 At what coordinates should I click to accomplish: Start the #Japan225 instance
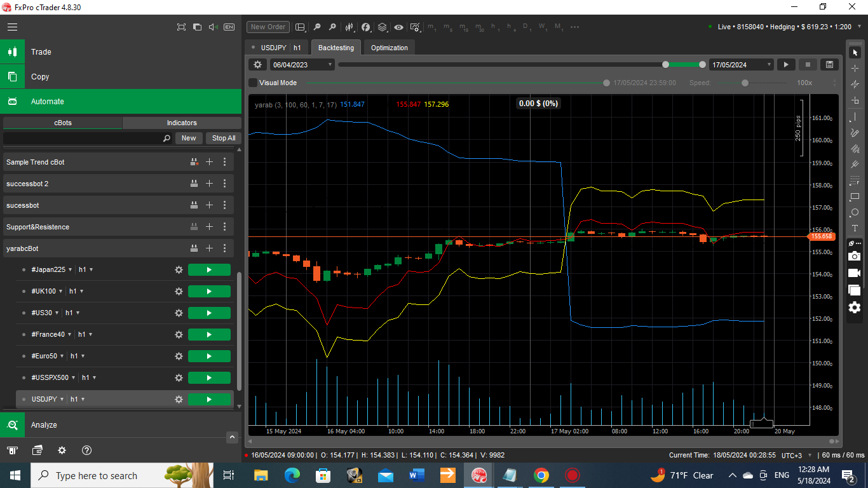(x=209, y=270)
